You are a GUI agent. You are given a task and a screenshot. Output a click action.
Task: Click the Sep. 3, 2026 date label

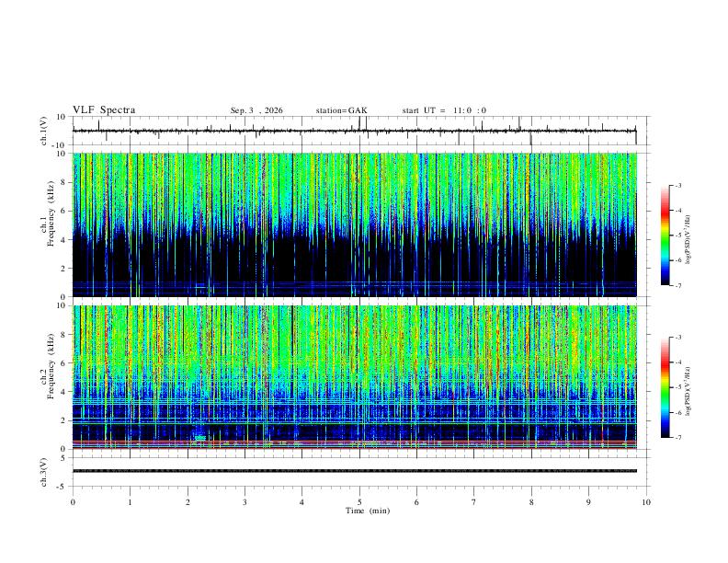[x=256, y=110]
